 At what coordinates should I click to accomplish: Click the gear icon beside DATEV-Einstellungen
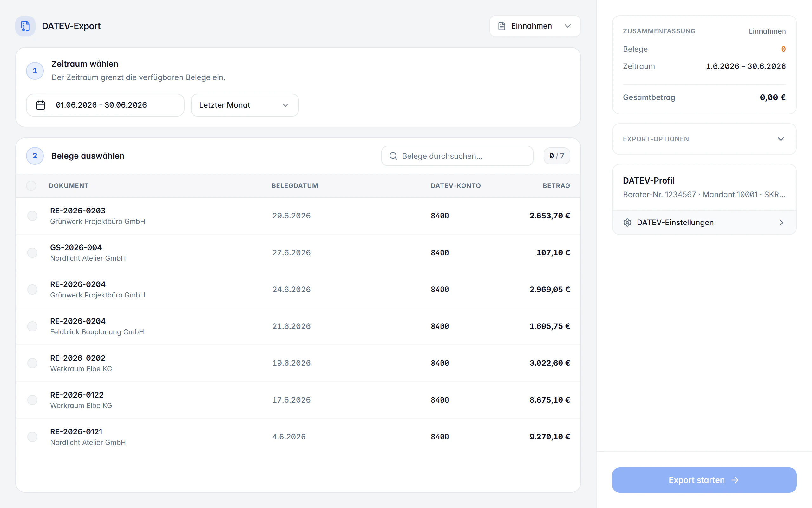click(627, 223)
